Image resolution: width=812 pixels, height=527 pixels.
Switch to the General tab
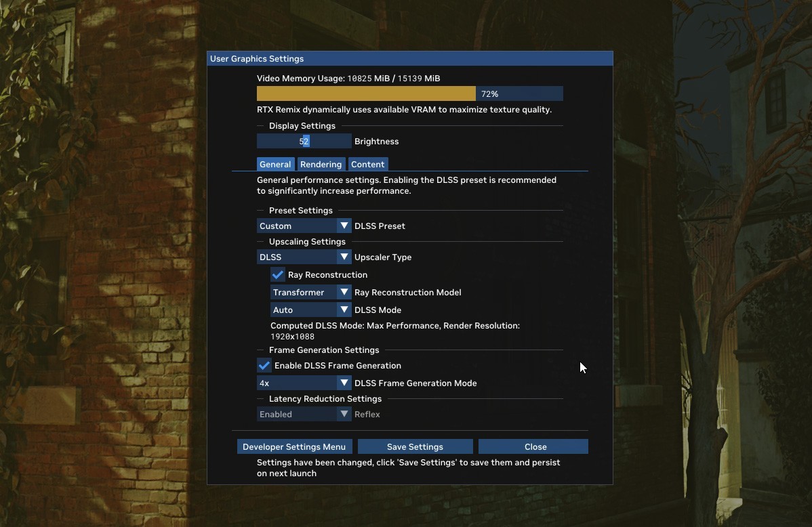275,164
